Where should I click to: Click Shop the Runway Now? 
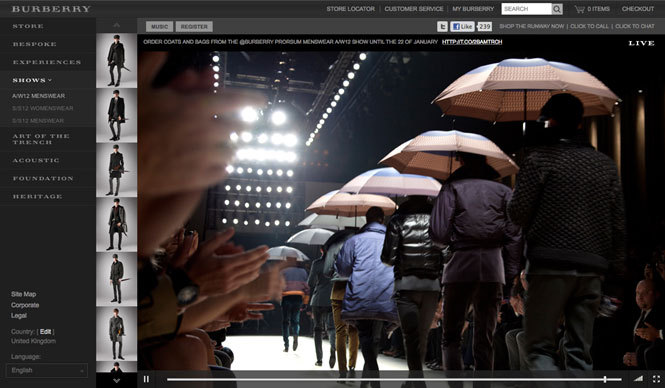point(532,26)
